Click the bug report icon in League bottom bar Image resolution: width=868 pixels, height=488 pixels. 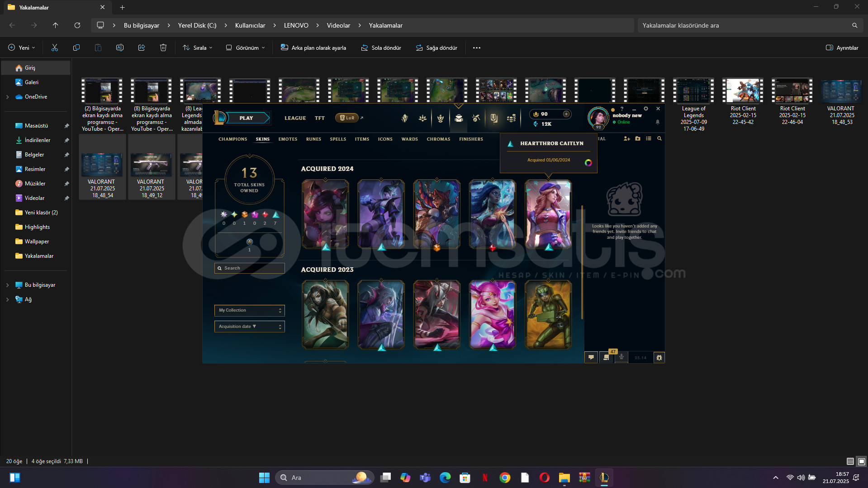[659, 357]
